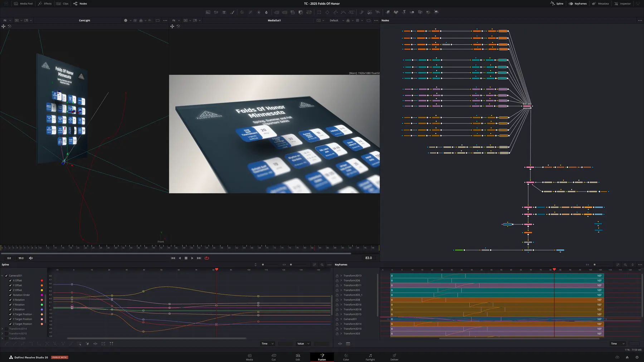Uncheck the Z Target Position checkbox
The height and width of the screenshot is (362, 644).
10,324
